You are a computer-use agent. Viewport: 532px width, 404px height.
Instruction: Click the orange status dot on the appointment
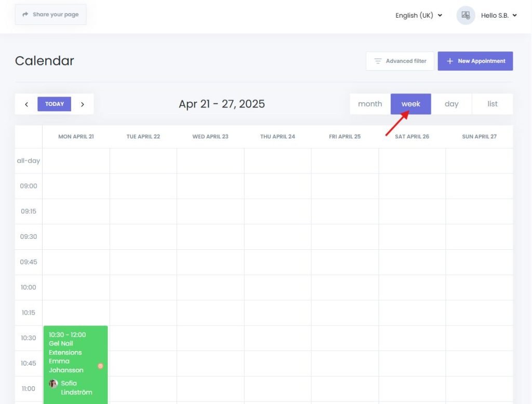coord(100,366)
